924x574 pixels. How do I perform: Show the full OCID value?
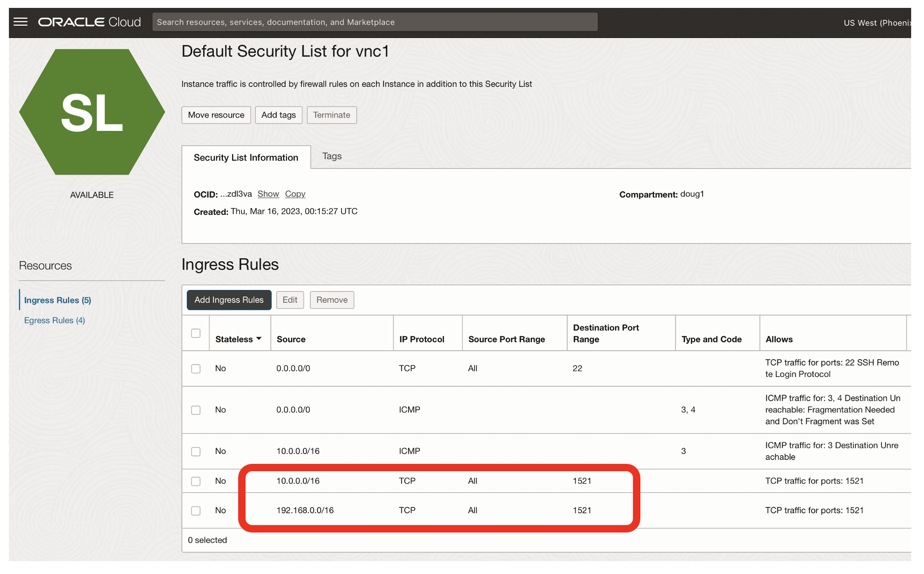(268, 194)
